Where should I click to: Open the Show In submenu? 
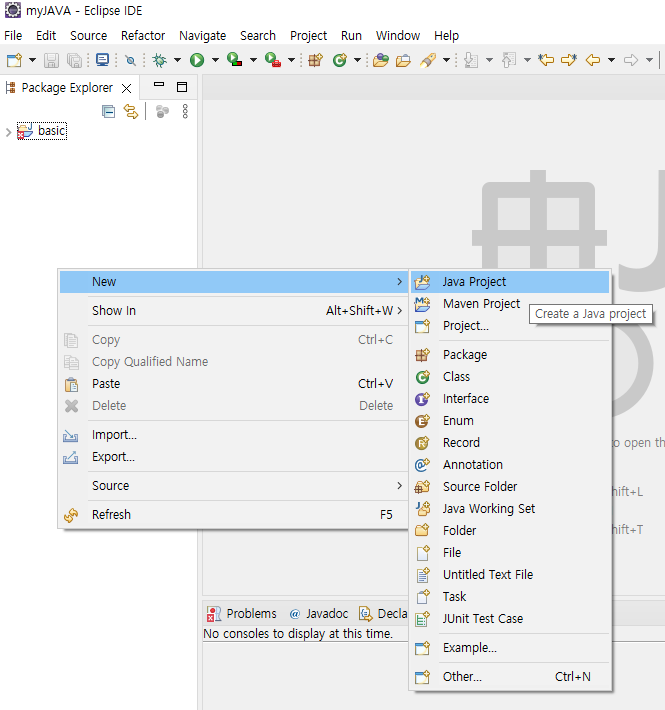234,311
